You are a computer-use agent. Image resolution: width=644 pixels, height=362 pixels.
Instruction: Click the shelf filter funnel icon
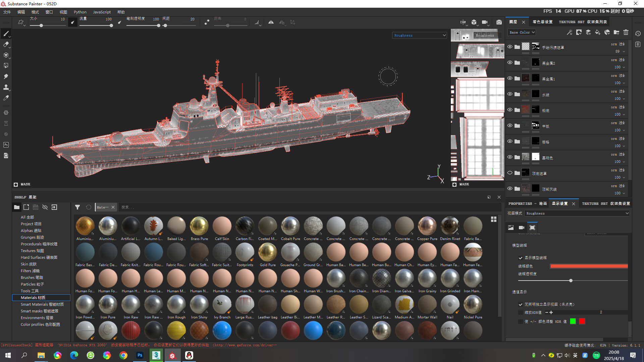pyautogui.click(x=77, y=207)
